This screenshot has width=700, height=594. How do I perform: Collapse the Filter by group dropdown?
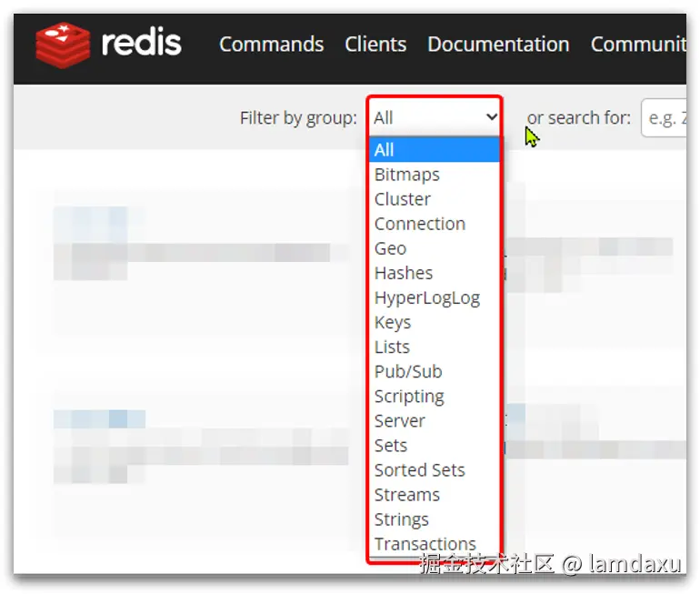[435, 117]
